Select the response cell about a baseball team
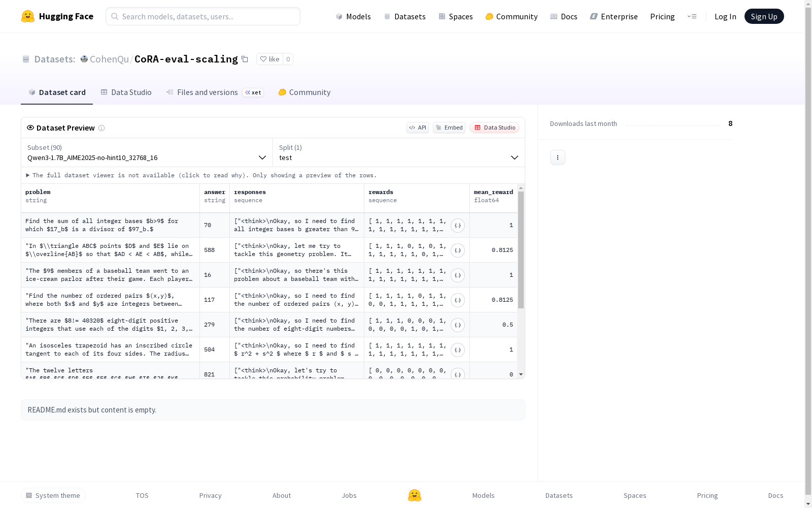This screenshot has width=812, height=508. (x=297, y=275)
